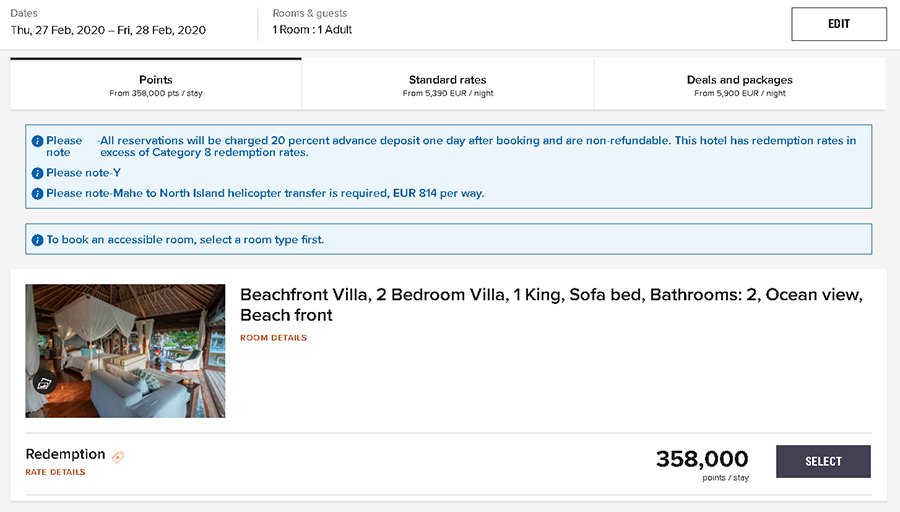This screenshot has width=900, height=512.
Task: Switch to the Points tab
Action: 156,85
